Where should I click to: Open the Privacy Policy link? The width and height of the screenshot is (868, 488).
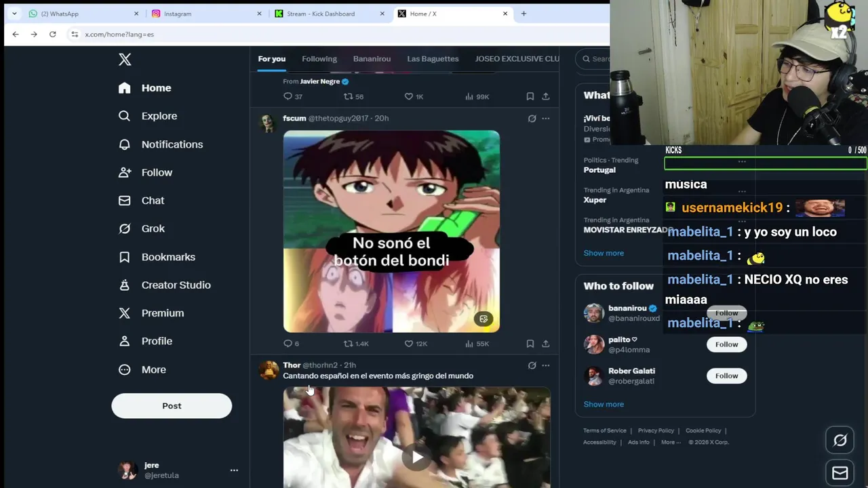[x=656, y=430]
